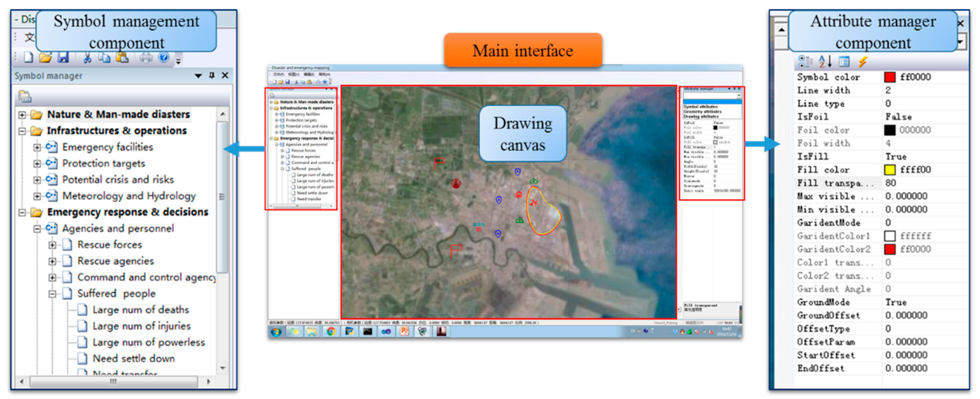This screenshot has width=980, height=399.
Task: Toggle the Symbol manager auto-hide pin
Action: pyautogui.click(x=212, y=75)
